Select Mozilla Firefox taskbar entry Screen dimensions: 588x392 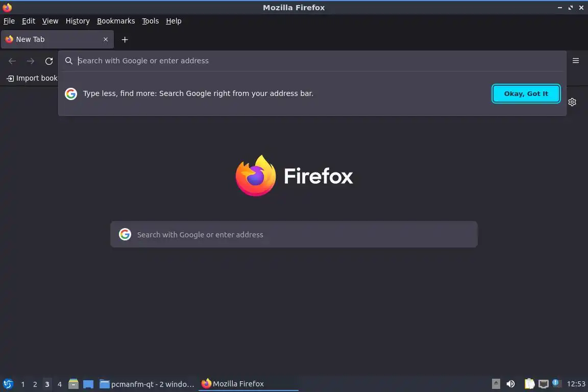[x=248, y=384]
